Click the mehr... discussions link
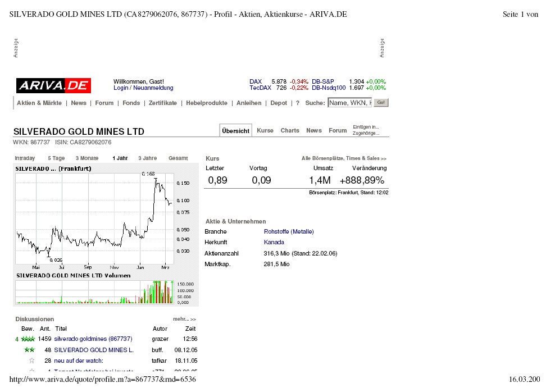This screenshot has width=555, height=392. pos(184,319)
